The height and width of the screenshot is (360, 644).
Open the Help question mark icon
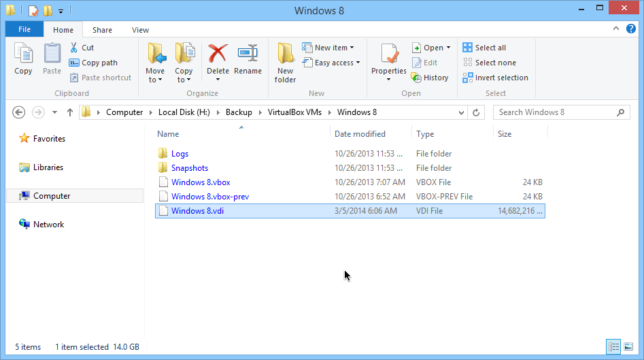631,29
